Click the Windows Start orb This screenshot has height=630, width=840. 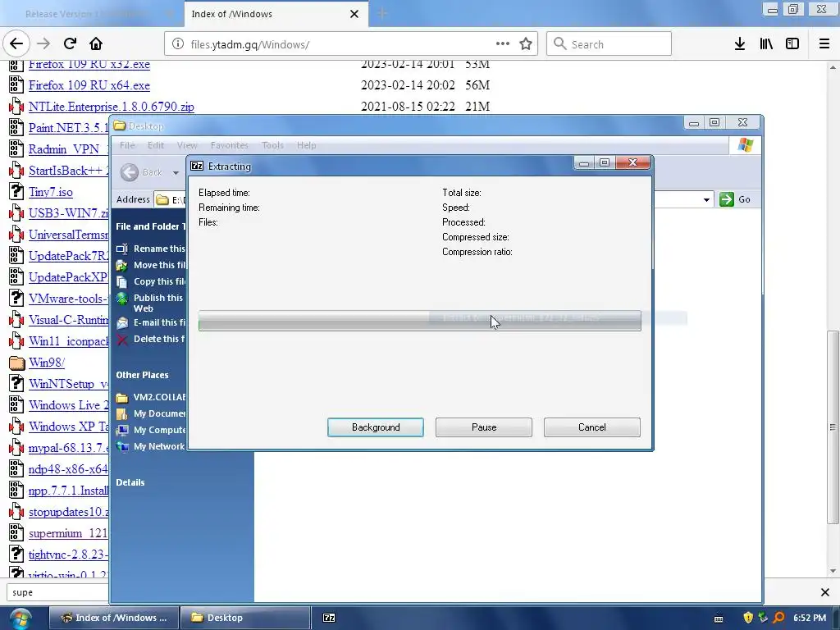tap(21, 619)
